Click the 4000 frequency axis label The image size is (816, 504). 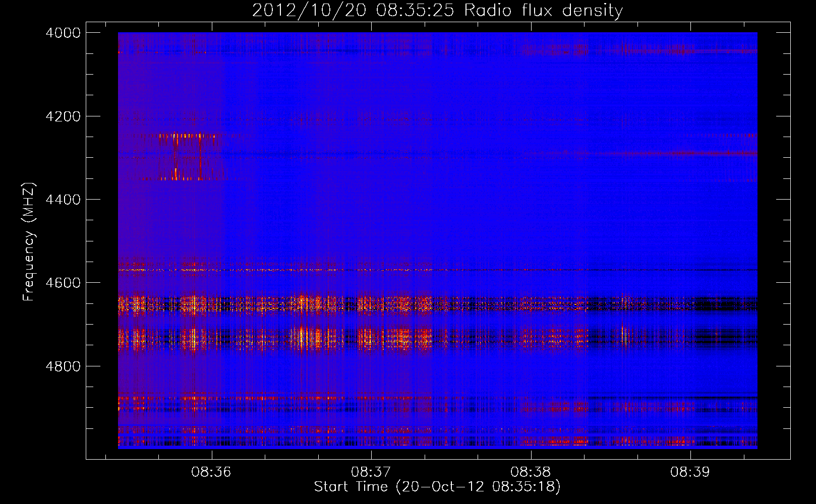(x=63, y=33)
